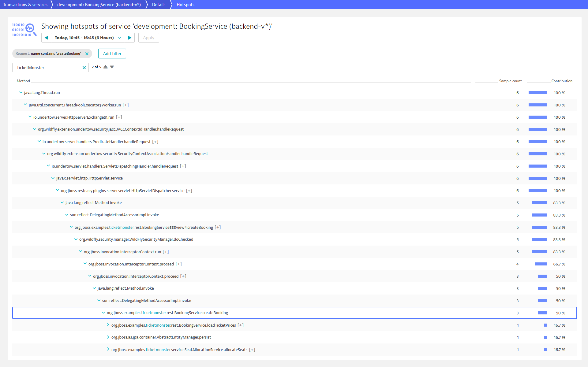Open Transactions & services breadcrumb
Image resolution: width=588 pixels, height=367 pixels.
pos(25,5)
